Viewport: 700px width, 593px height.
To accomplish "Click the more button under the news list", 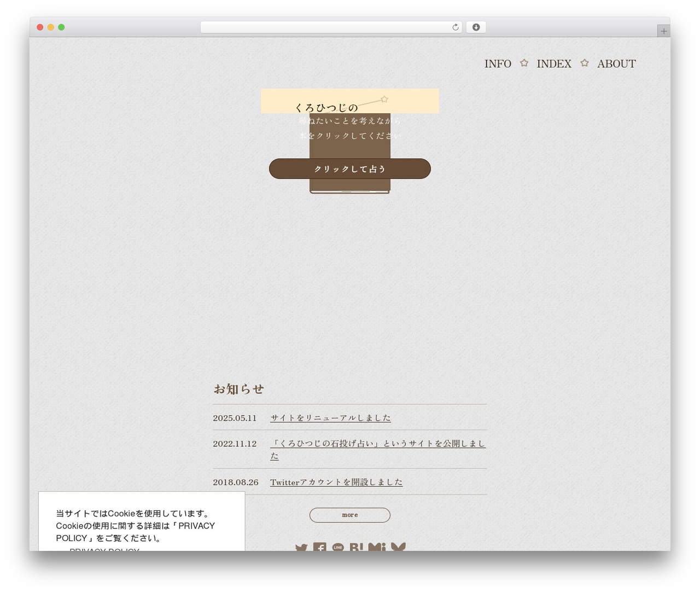I will click(350, 515).
